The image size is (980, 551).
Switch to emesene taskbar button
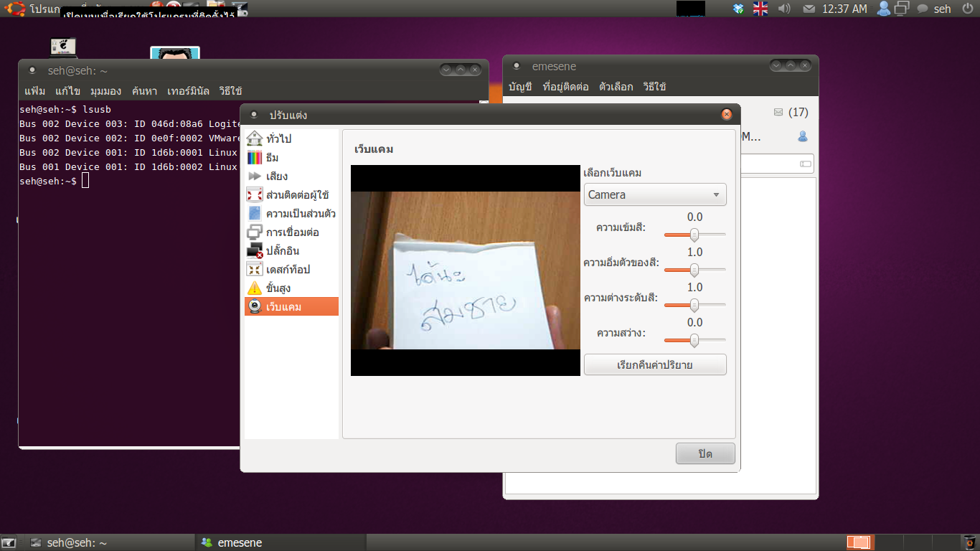pos(281,542)
